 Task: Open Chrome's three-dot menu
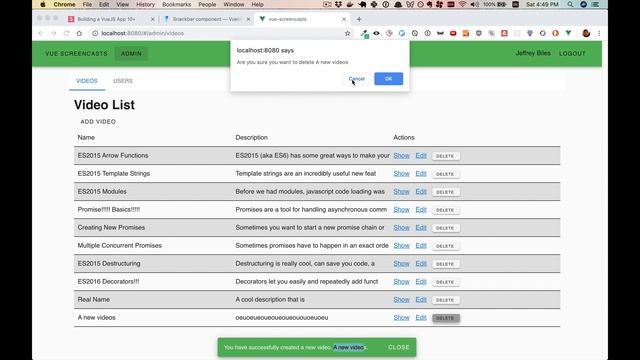click(599, 33)
